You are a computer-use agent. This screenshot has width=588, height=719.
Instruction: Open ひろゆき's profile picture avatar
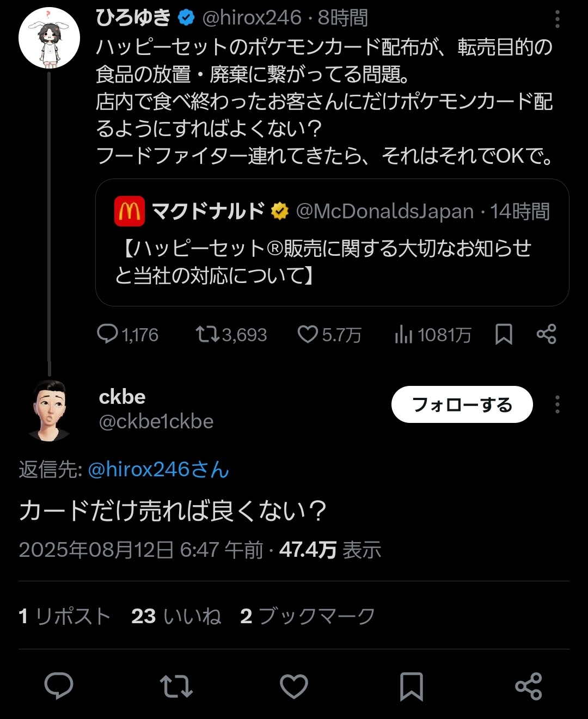(x=49, y=38)
